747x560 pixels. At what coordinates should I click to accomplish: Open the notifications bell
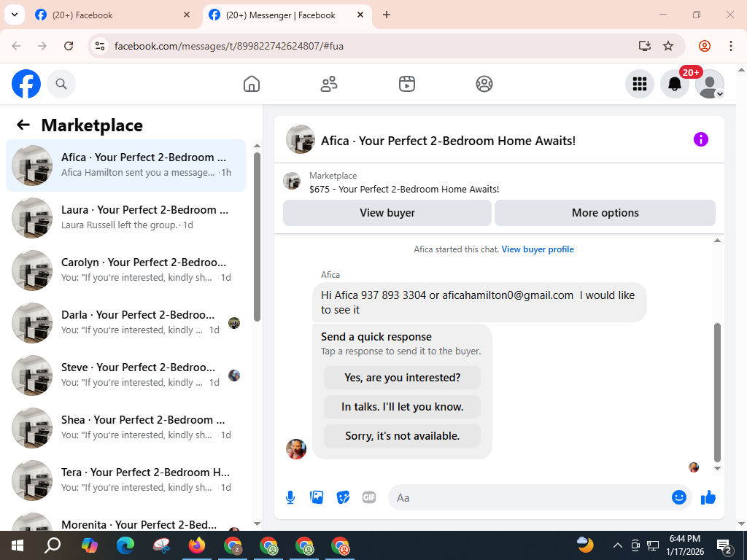click(x=675, y=84)
